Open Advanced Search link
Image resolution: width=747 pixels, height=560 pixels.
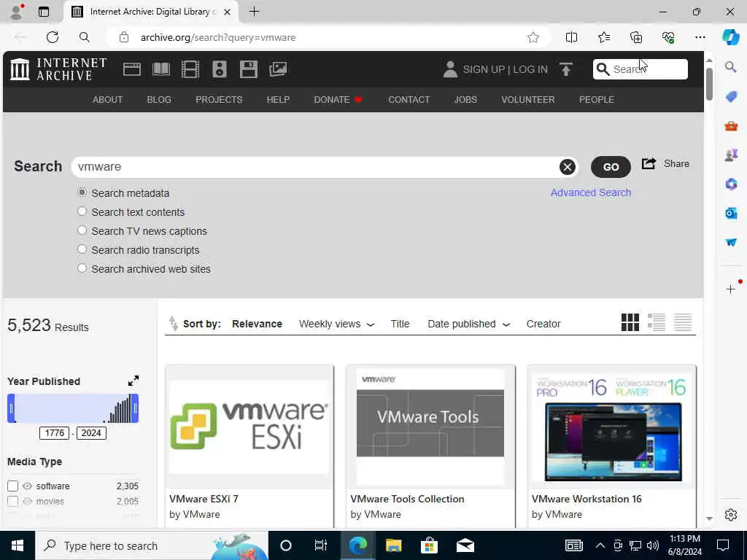591,192
